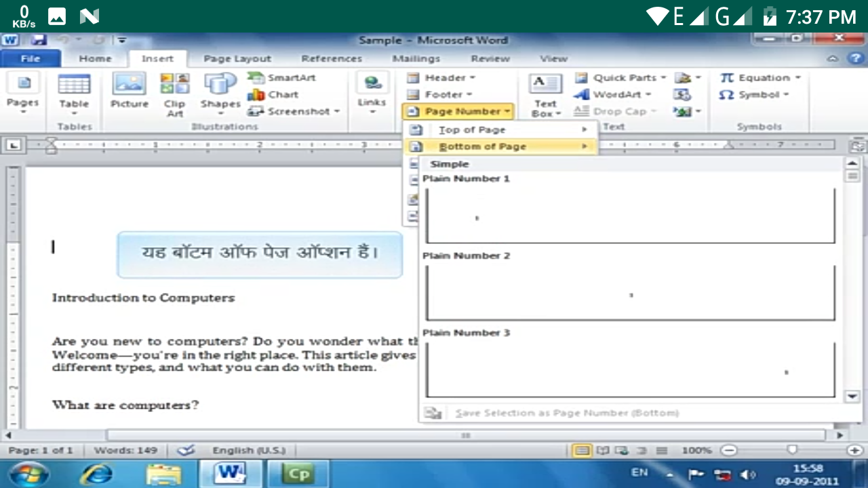Switch to Full Screen Reading view
The height and width of the screenshot is (488, 868).
pos(601,450)
